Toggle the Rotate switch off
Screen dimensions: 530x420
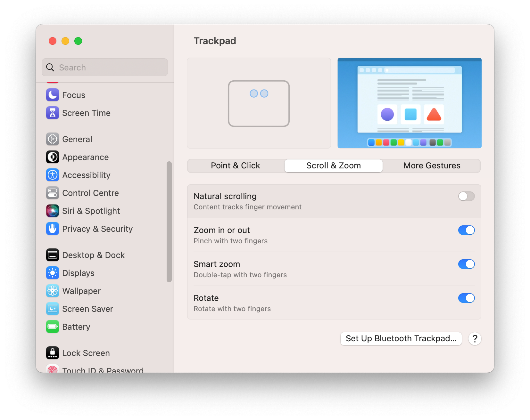click(x=466, y=298)
